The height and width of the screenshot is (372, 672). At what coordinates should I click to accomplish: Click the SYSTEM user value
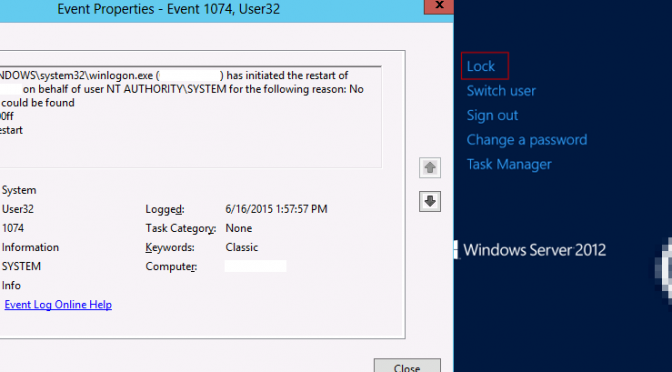[21, 267]
